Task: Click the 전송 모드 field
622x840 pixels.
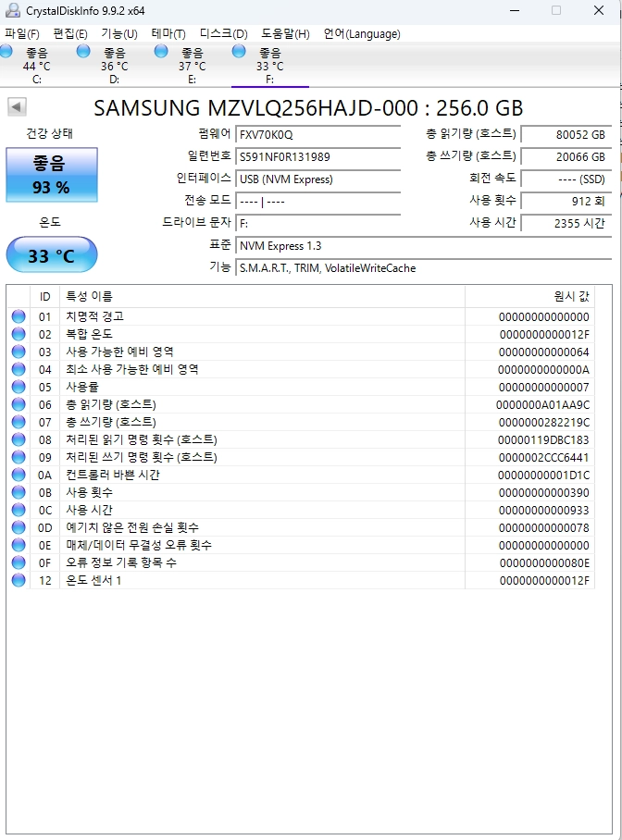Action: click(x=318, y=202)
